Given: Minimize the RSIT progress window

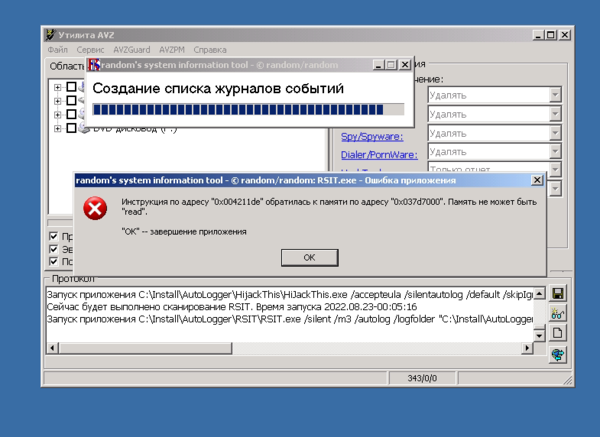Looking at the screenshot, I should (x=378, y=65).
